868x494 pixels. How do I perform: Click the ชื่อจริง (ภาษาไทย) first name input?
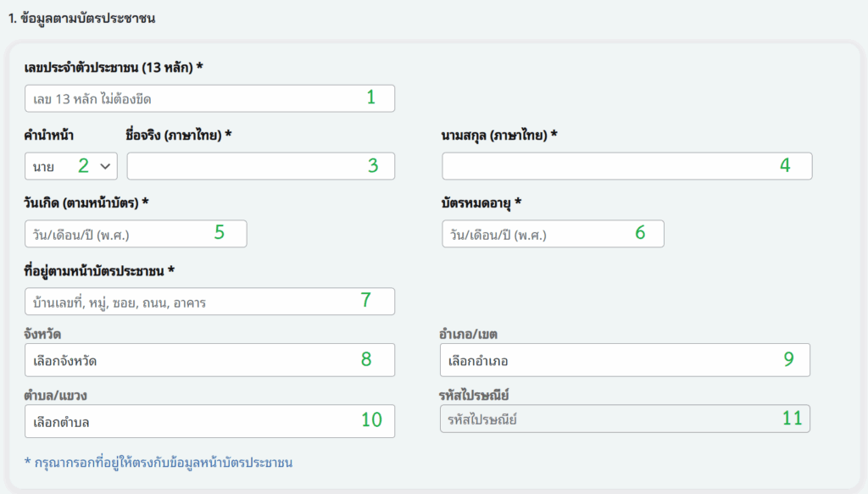260,166
